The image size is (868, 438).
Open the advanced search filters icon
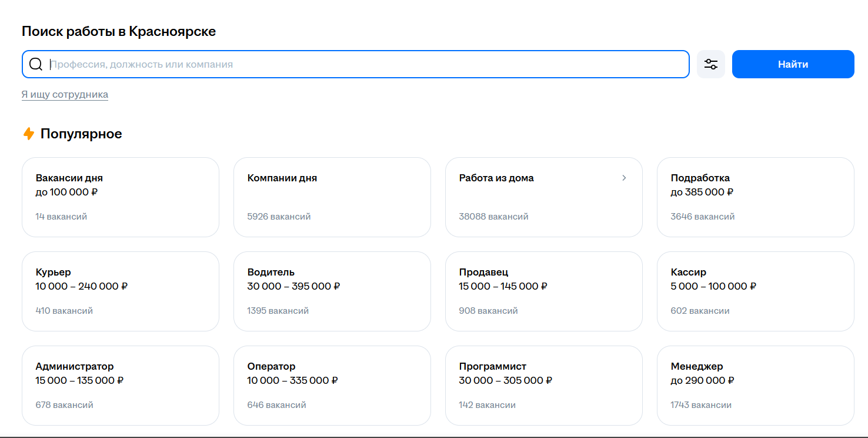[711, 64]
